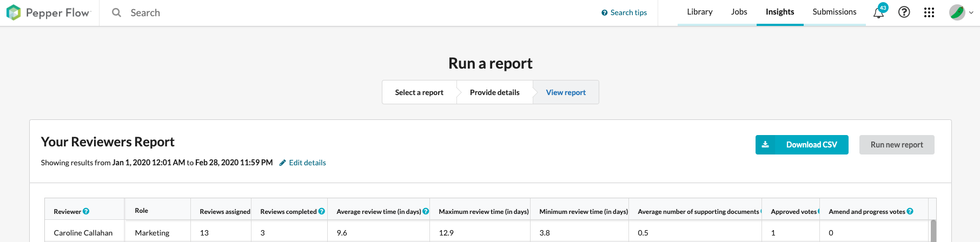Open the notifications bell icon

click(x=879, y=12)
